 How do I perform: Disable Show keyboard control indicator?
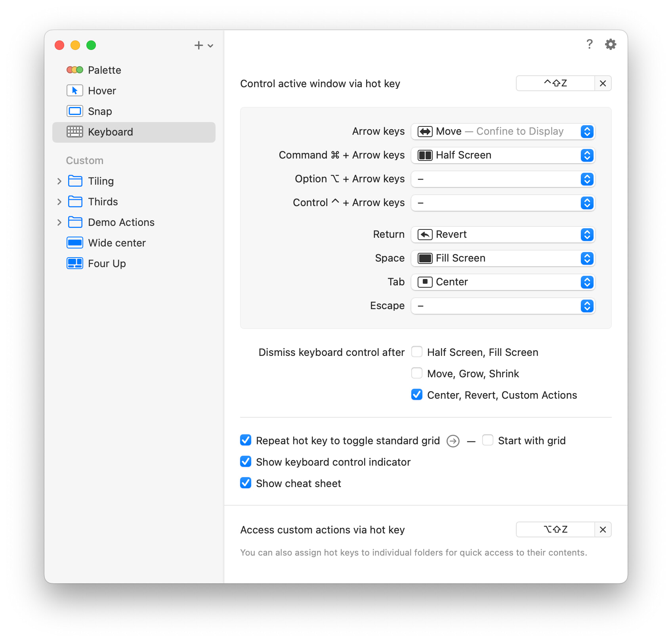click(x=246, y=462)
